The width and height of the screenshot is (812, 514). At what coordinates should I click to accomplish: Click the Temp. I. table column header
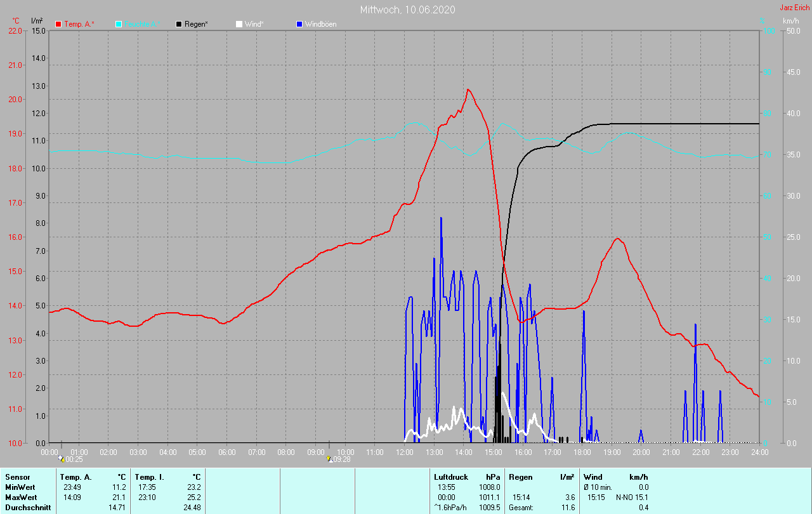click(x=149, y=477)
